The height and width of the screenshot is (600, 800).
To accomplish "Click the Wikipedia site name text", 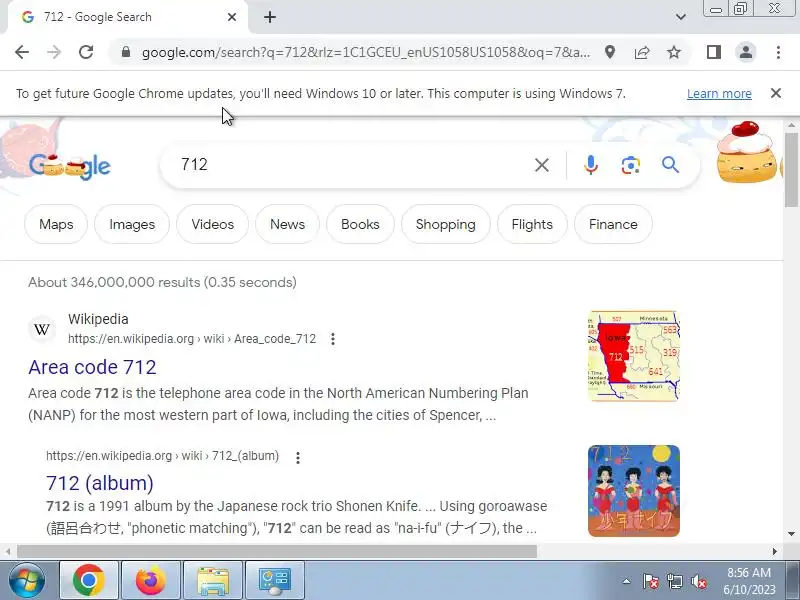I will pyautogui.click(x=98, y=319).
